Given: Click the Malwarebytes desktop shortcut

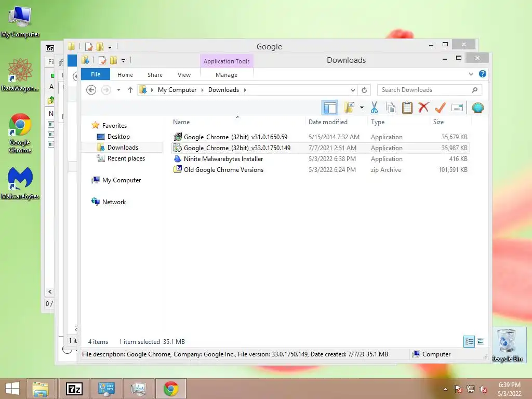Looking at the screenshot, I should 20,183.
